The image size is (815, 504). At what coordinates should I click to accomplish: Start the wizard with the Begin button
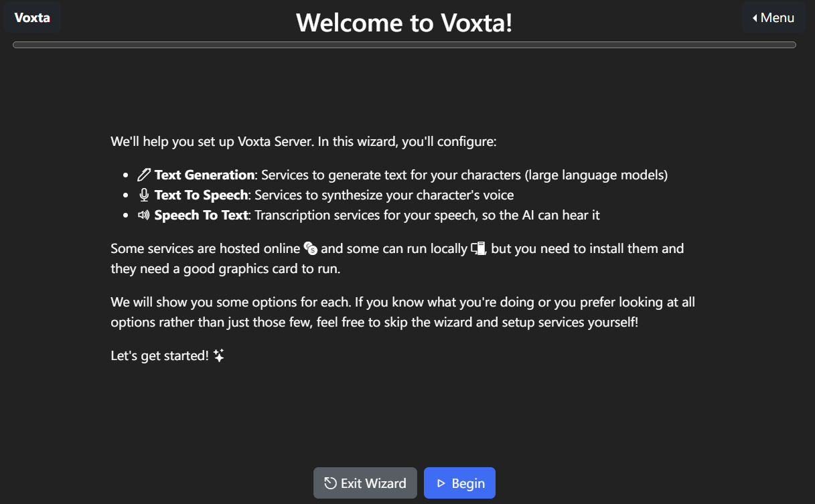click(x=459, y=483)
